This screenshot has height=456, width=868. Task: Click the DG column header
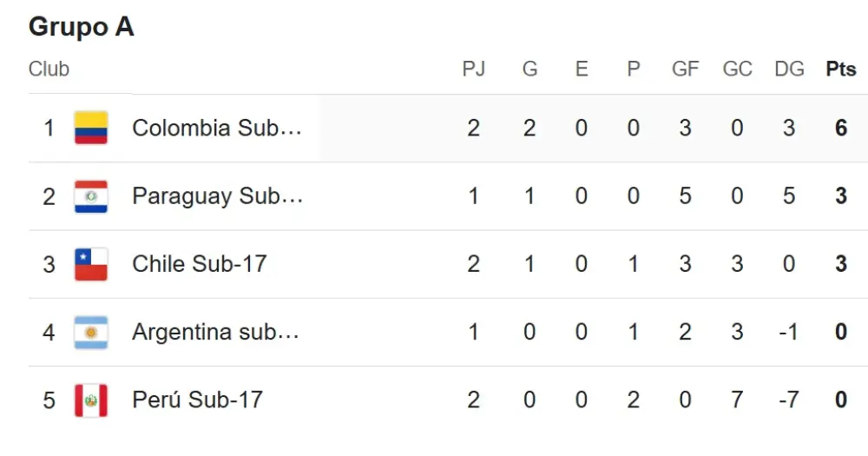pos(789,69)
